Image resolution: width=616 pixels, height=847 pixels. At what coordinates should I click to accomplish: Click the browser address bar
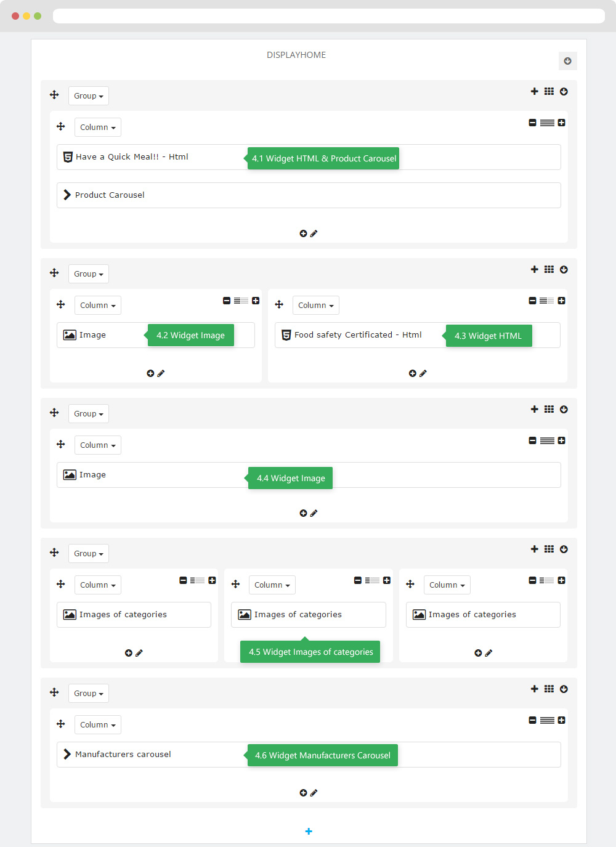click(x=329, y=16)
